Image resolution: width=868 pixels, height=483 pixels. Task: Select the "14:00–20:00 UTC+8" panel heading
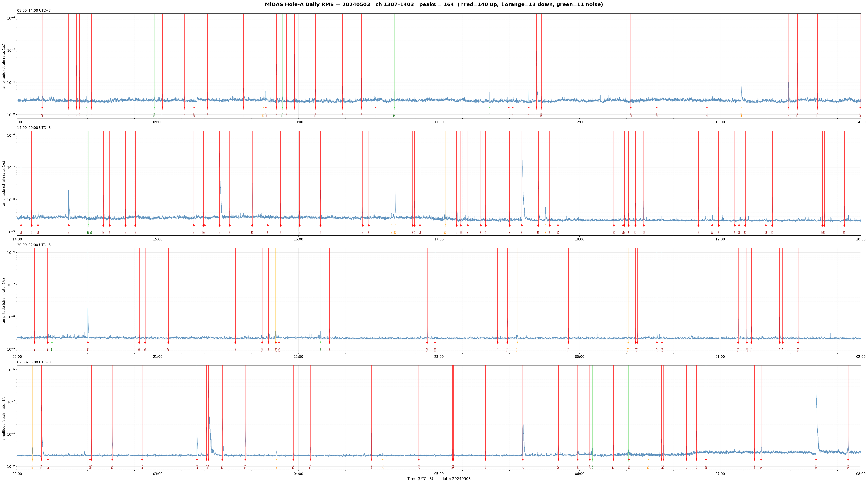pos(34,128)
